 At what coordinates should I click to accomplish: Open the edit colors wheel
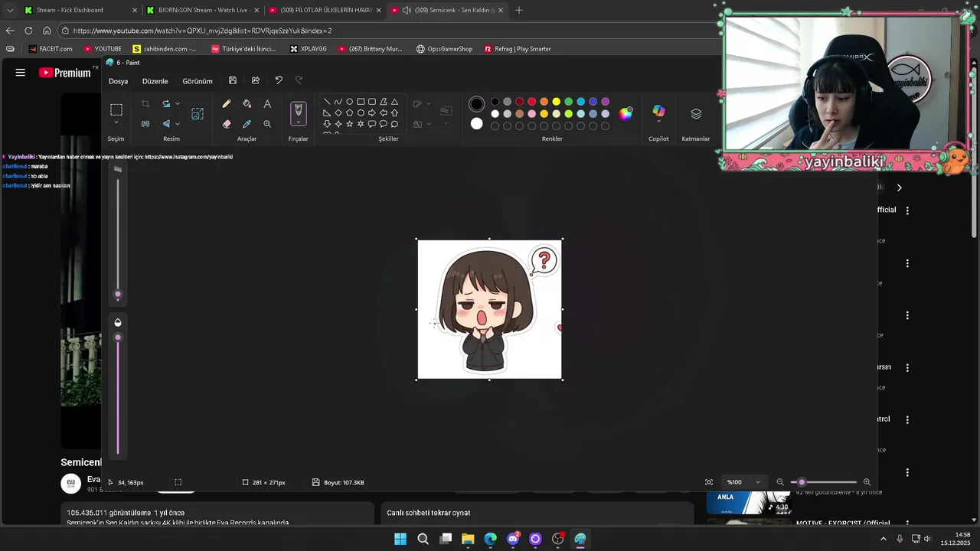click(x=626, y=113)
